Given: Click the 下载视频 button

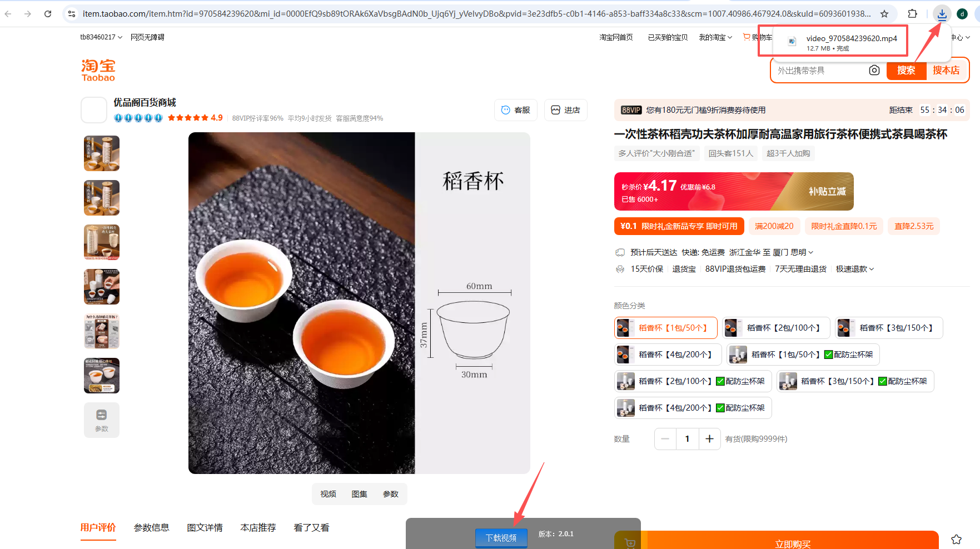Looking at the screenshot, I should (501, 537).
